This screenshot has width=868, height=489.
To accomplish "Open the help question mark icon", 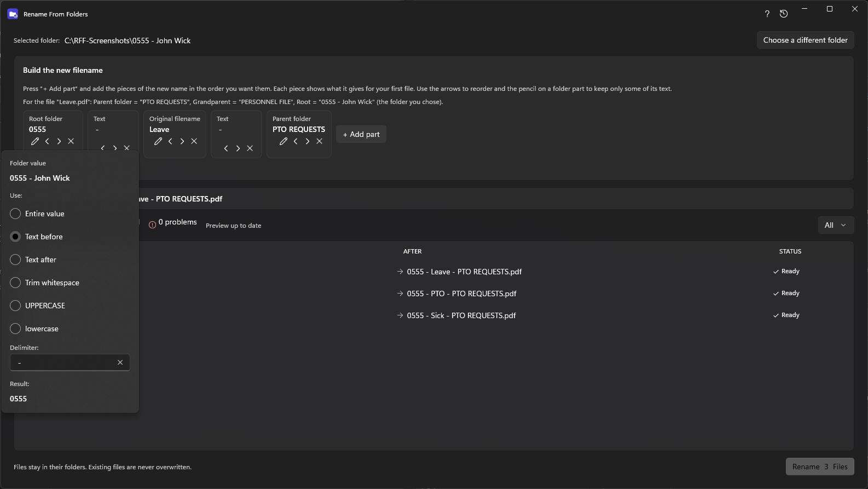I will coord(767,14).
